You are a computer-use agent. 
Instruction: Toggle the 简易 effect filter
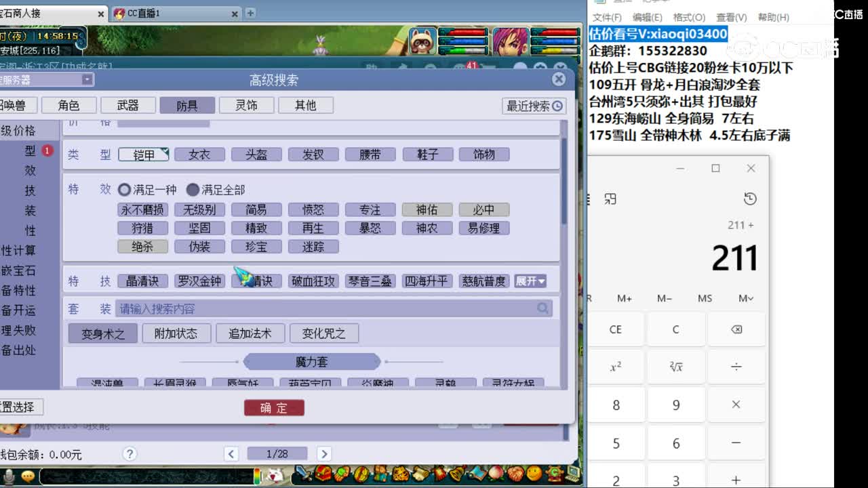(256, 209)
